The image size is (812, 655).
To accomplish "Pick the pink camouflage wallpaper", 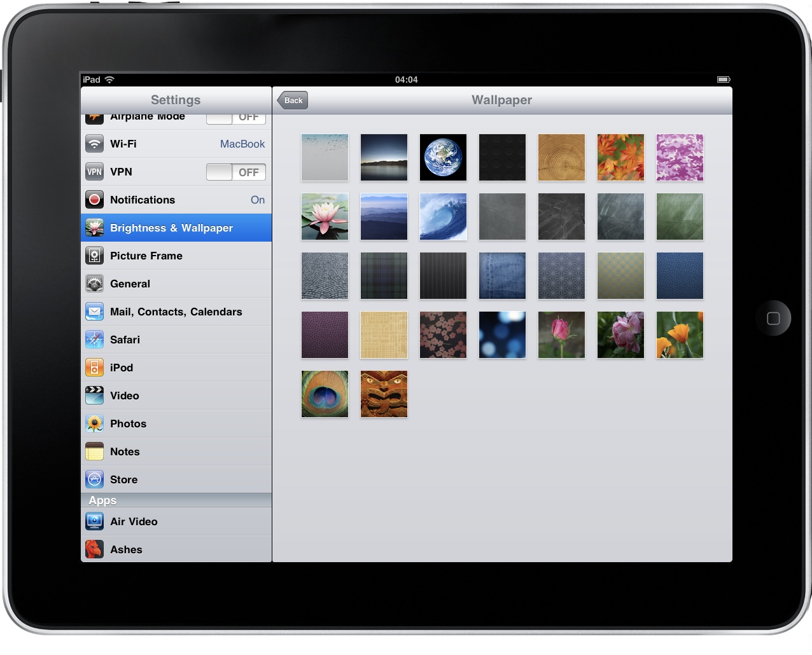I will (x=680, y=157).
